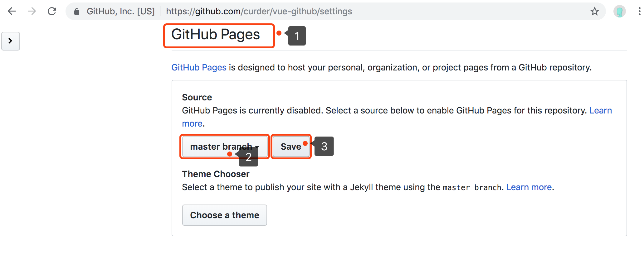The height and width of the screenshot is (265, 644).
Task: Open the blue GitHub Pages link
Action: tap(199, 67)
